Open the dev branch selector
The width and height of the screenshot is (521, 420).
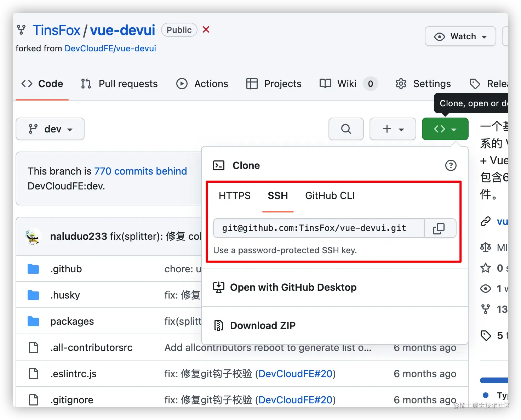50,129
